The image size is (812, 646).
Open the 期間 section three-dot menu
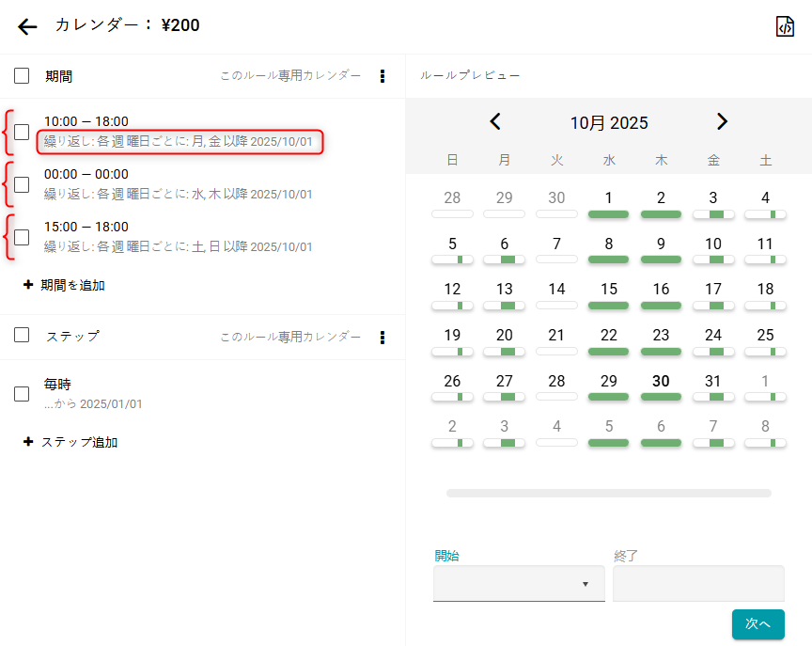point(382,76)
